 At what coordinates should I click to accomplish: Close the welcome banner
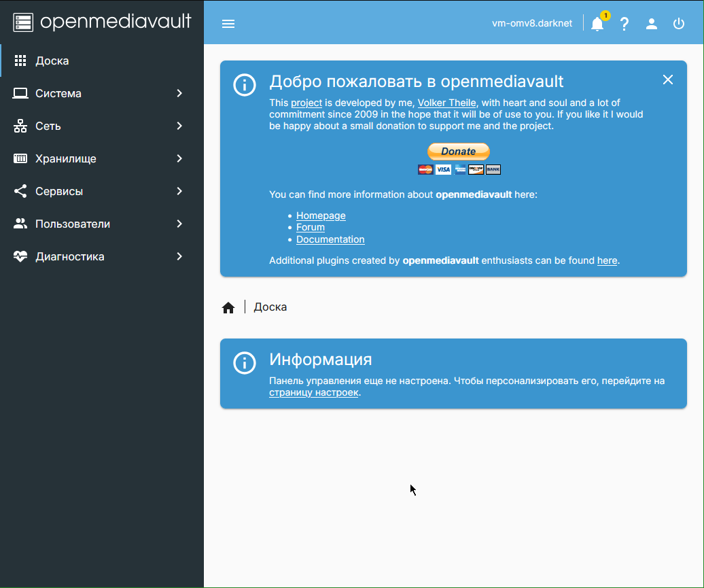point(667,80)
